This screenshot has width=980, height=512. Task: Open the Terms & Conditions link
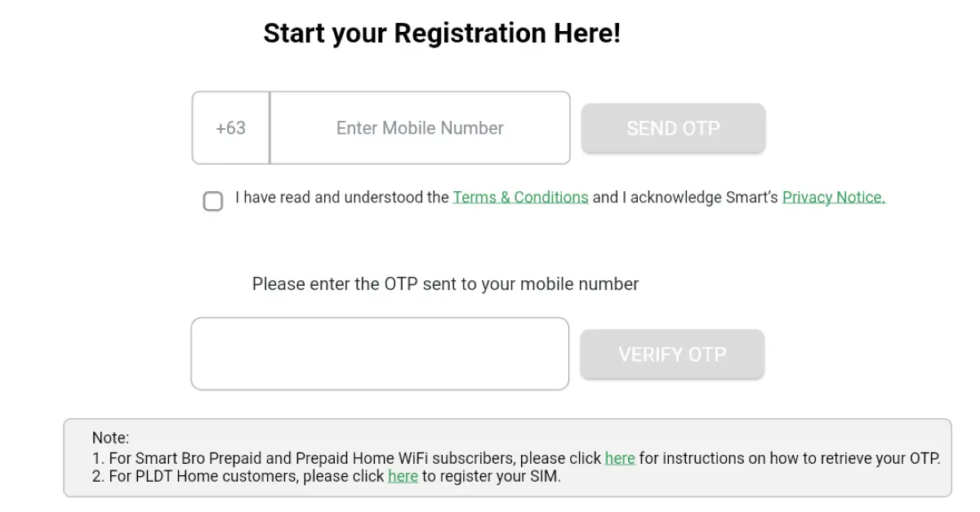[x=520, y=197]
